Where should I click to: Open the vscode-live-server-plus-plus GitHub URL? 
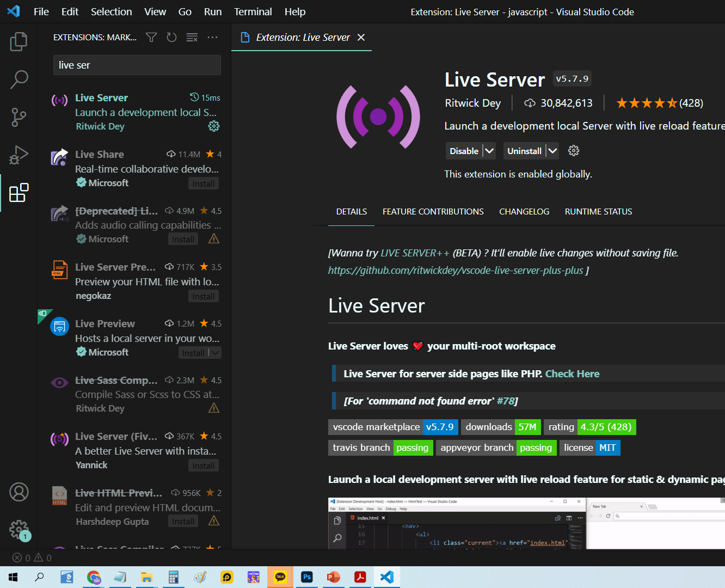point(456,270)
